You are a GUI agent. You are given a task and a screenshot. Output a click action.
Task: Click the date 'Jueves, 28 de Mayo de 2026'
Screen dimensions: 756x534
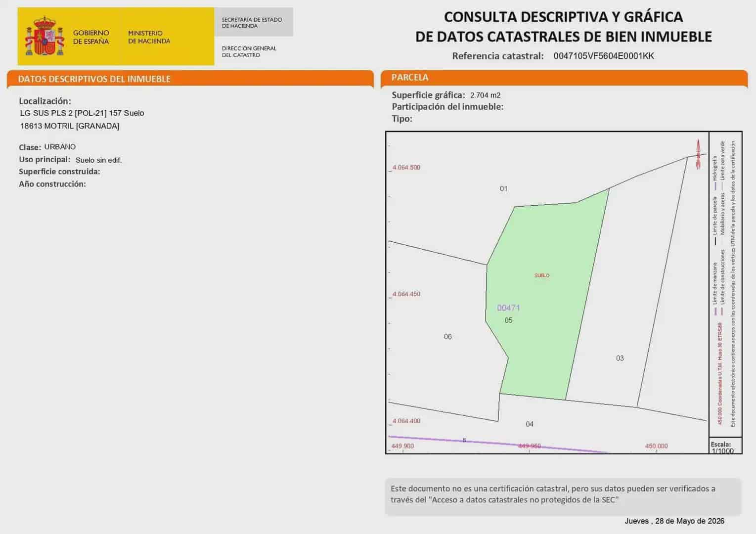coord(674,521)
